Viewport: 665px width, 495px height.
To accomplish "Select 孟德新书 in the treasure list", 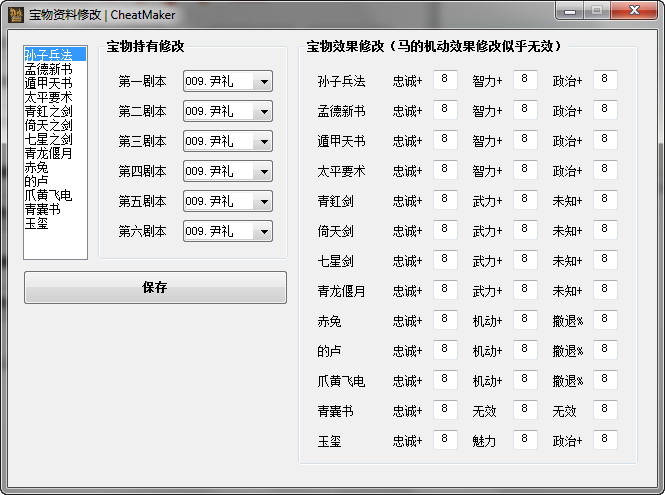I will [49, 69].
